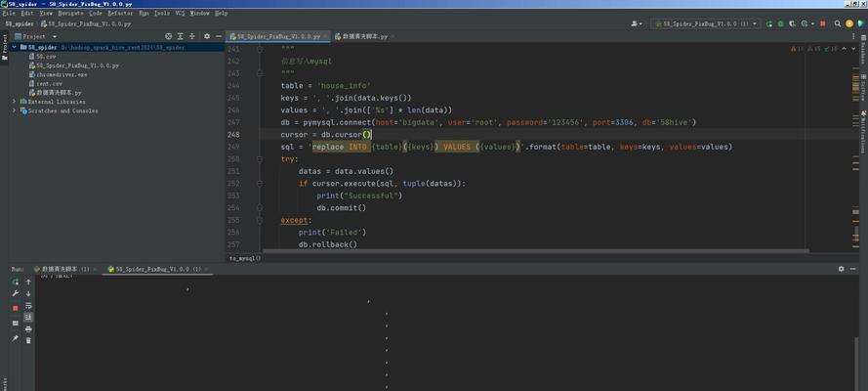Open the run configuration dropdown
The height and width of the screenshot is (391, 868).
tap(706, 23)
